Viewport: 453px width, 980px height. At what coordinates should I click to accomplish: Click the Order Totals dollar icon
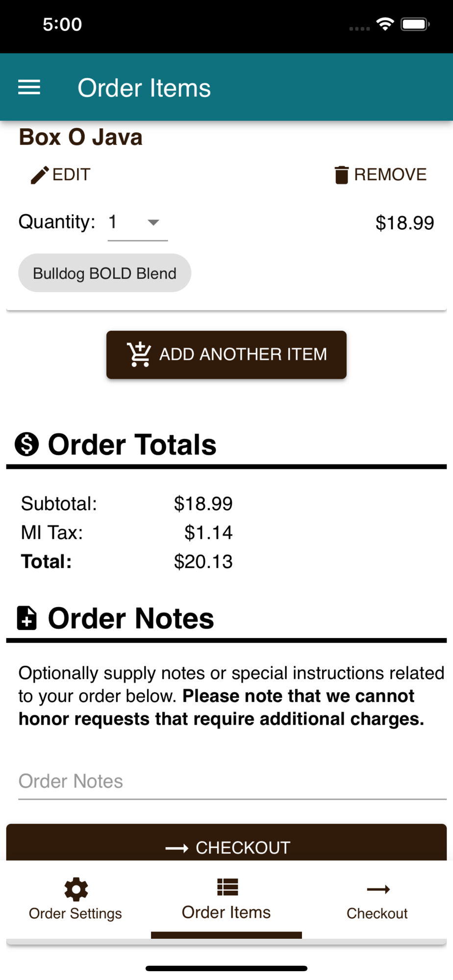[x=27, y=444]
